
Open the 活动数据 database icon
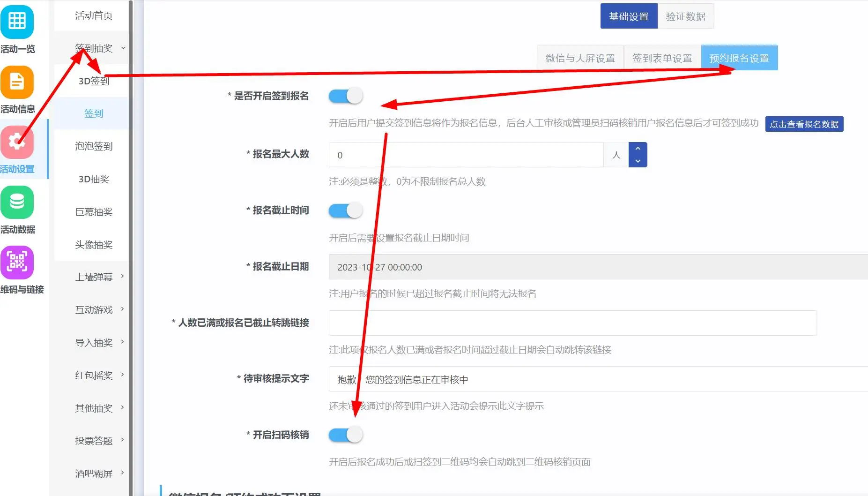(x=17, y=203)
